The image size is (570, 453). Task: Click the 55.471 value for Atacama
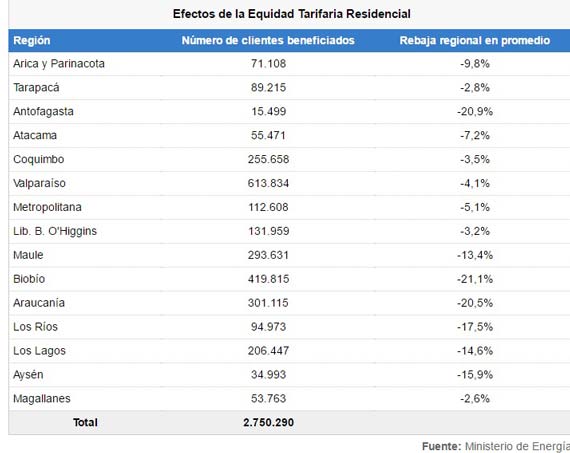coord(268,135)
